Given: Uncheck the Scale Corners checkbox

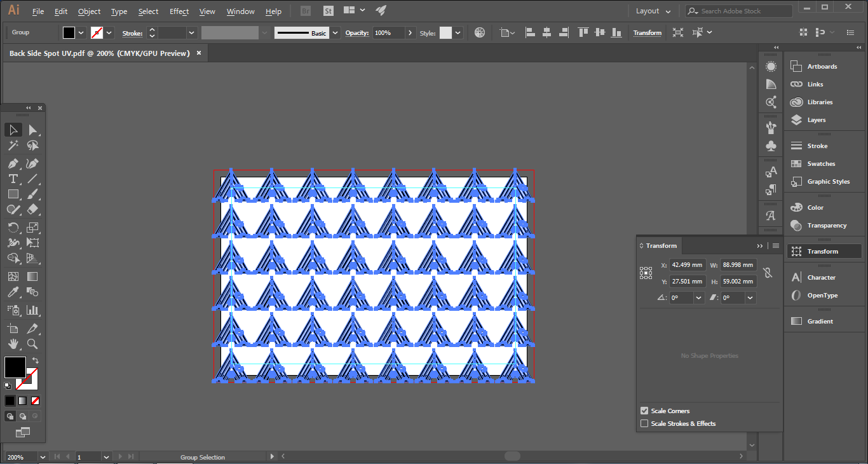Looking at the screenshot, I should tap(644, 411).
